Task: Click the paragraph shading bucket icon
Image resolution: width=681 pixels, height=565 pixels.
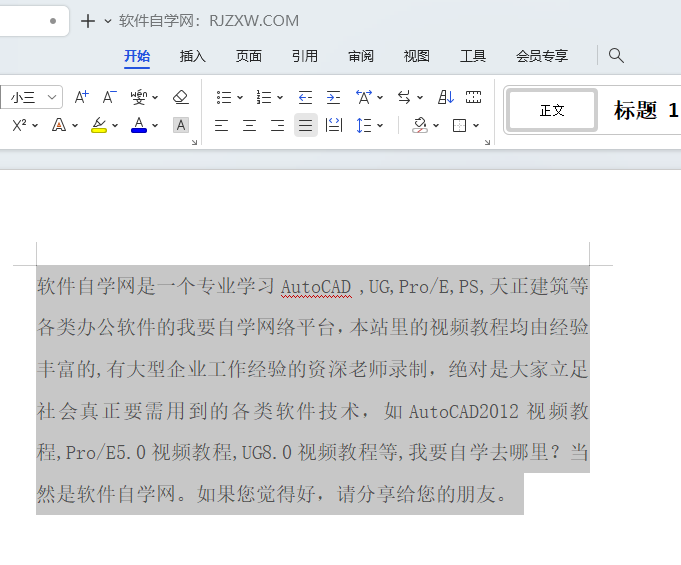Action: [420, 126]
